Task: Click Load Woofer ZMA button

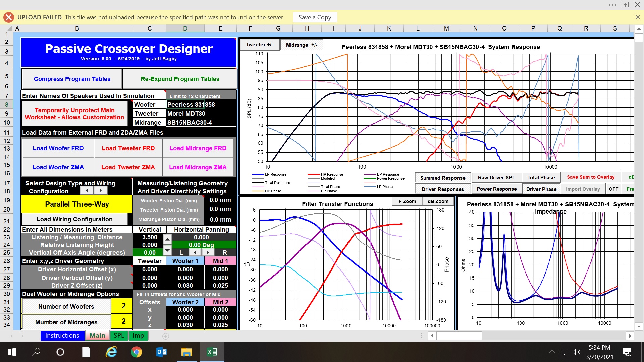Action: coord(58,167)
